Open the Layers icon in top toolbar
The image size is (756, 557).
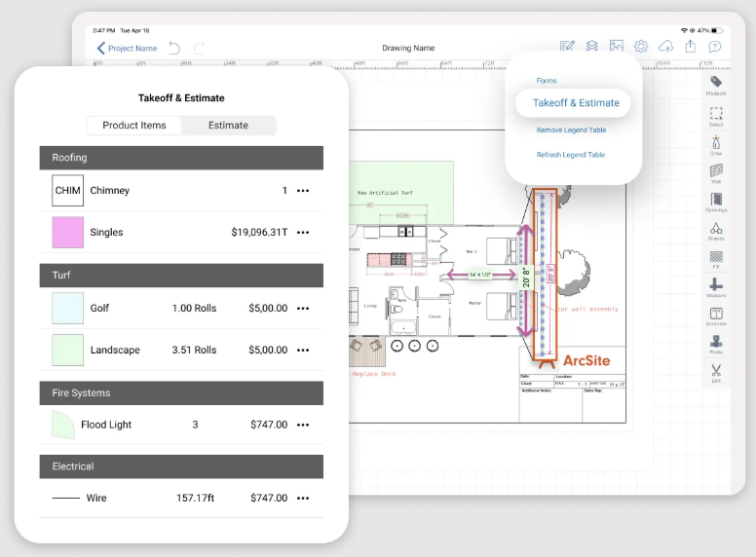[x=592, y=47]
